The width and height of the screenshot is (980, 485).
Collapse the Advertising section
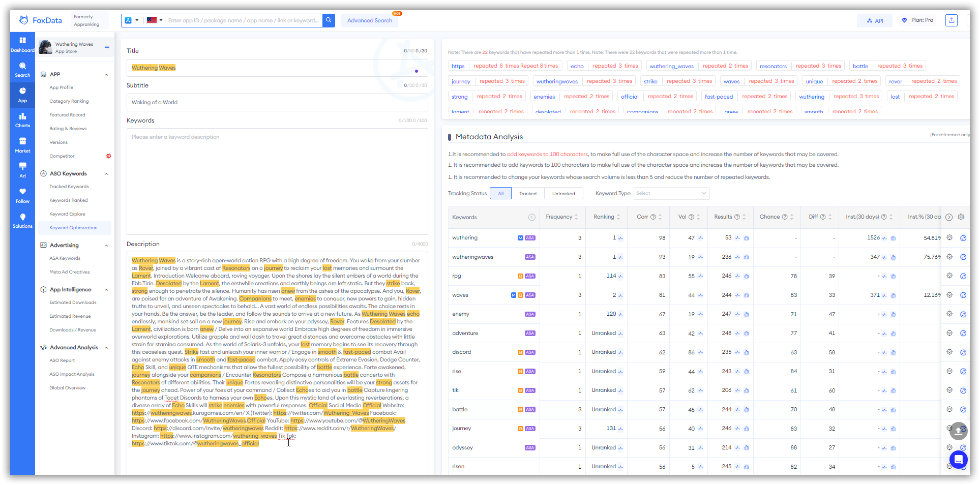tap(106, 246)
